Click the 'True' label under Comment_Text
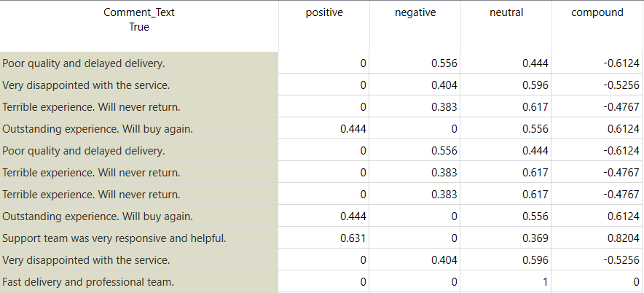Screen dimensions: 644x293 [x=138, y=27]
